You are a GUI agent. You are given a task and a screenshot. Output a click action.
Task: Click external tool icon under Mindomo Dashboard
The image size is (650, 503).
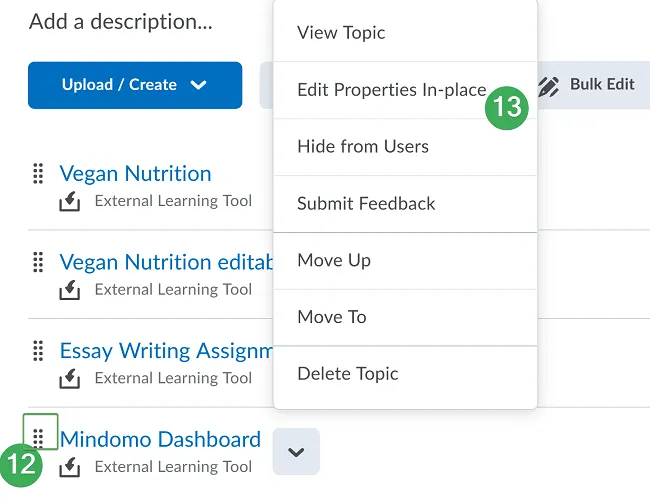[70, 467]
